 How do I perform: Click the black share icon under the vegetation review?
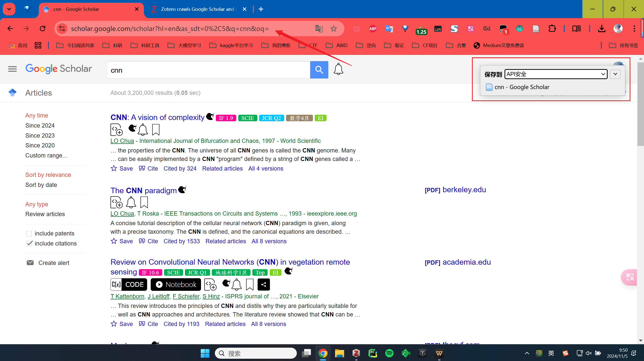(x=264, y=285)
